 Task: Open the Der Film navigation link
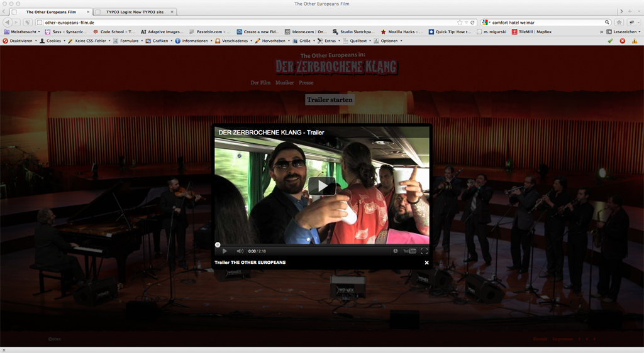tap(260, 83)
